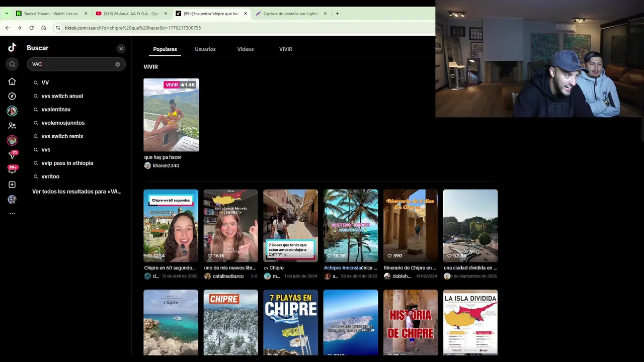Close the active TikTok browser tab
Viewport: 644px width, 362px height.
[246, 14]
